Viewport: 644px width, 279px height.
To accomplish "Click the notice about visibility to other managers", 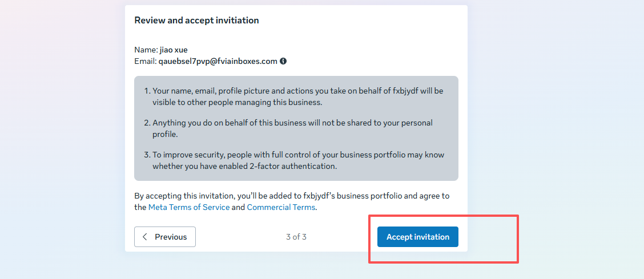I will [297, 96].
